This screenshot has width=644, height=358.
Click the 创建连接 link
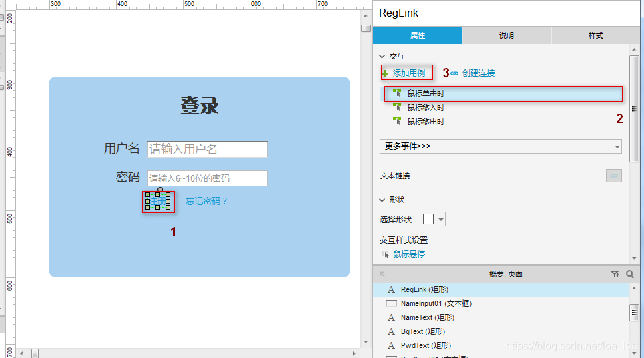pyautogui.click(x=478, y=73)
